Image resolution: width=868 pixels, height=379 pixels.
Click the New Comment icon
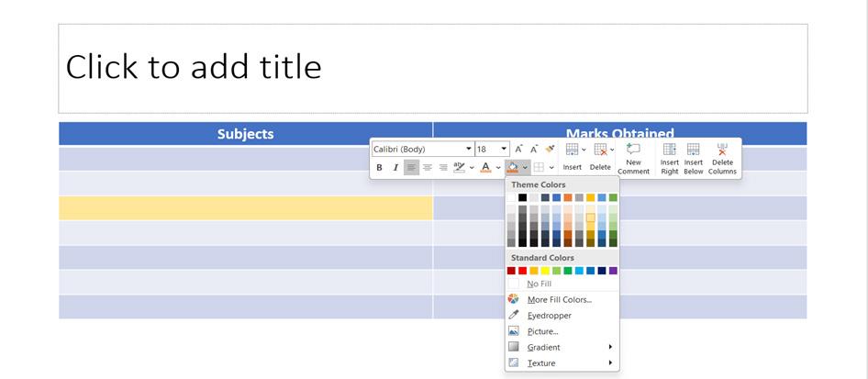(x=633, y=157)
